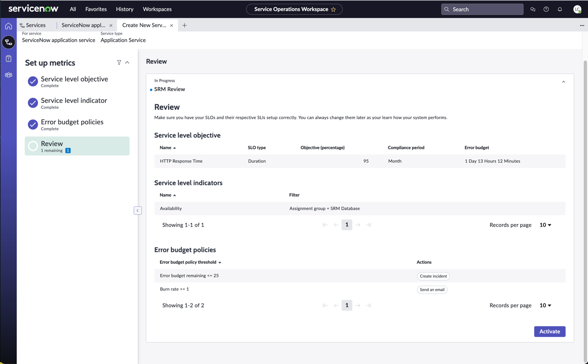Image resolution: width=588 pixels, height=364 pixels.
Task: Open the clipboard list icon in sidebar
Action: click(8, 59)
